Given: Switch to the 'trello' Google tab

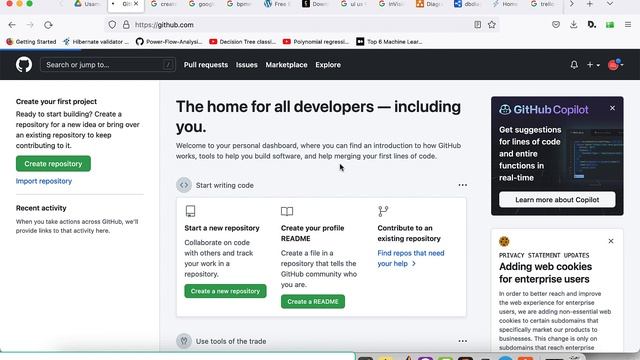Looking at the screenshot, I should pyautogui.click(x=542, y=4).
